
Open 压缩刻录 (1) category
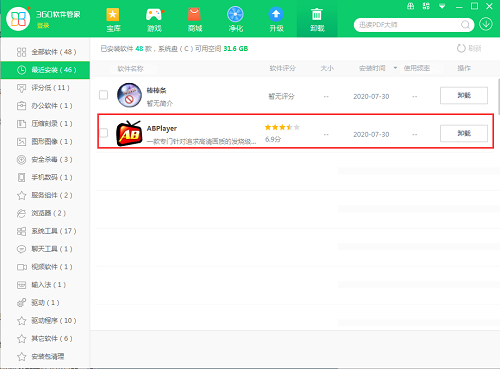click(x=45, y=124)
